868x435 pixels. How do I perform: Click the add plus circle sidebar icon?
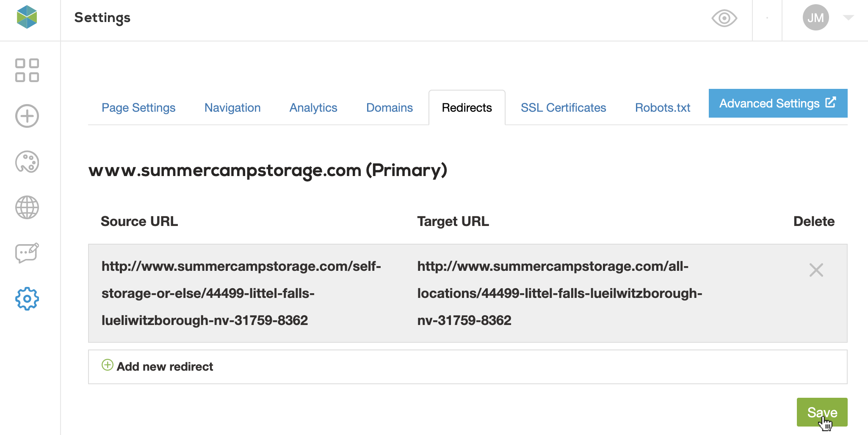[27, 116]
